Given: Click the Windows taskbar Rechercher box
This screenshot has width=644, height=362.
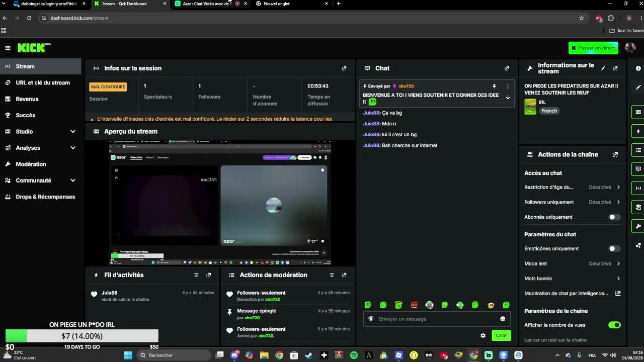Looking at the screenshot, I should click(174, 355).
